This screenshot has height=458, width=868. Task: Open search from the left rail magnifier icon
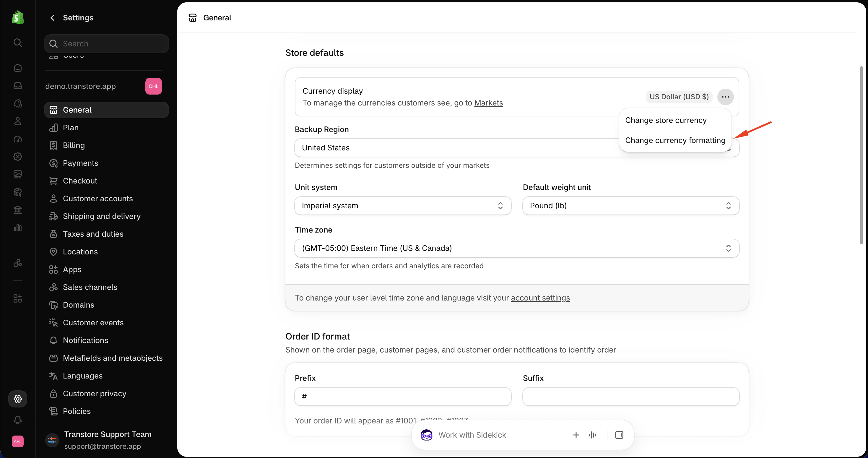click(x=17, y=43)
